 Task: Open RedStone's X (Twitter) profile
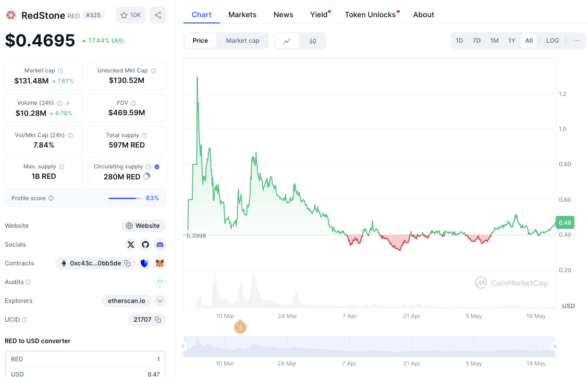click(130, 245)
